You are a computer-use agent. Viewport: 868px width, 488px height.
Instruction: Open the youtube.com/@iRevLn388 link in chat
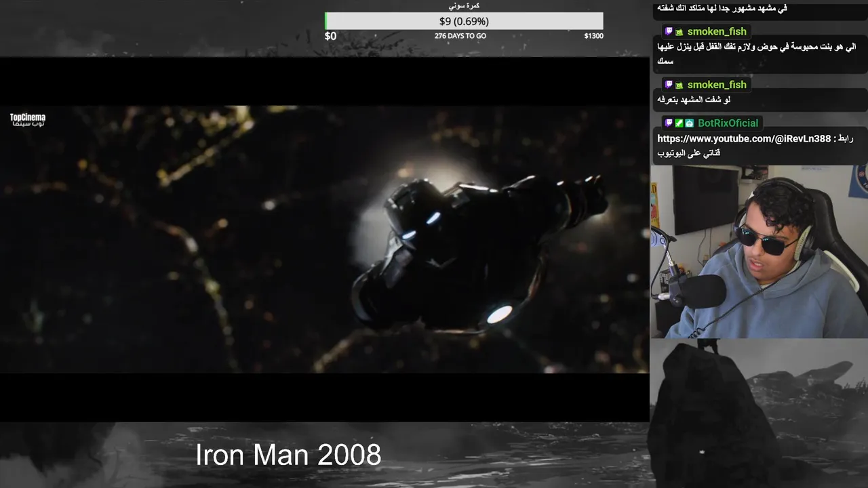(x=744, y=138)
